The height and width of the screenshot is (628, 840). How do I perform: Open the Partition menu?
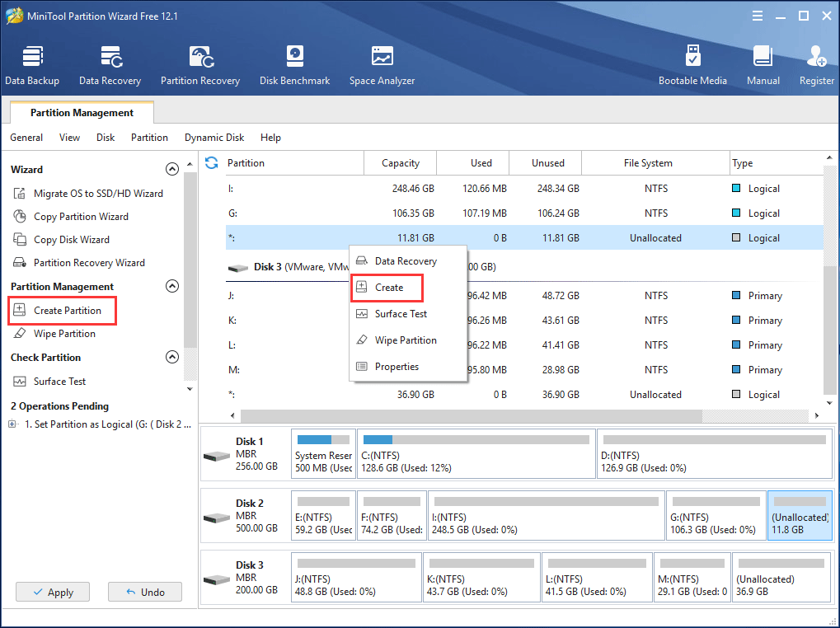[x=149, y=138]
